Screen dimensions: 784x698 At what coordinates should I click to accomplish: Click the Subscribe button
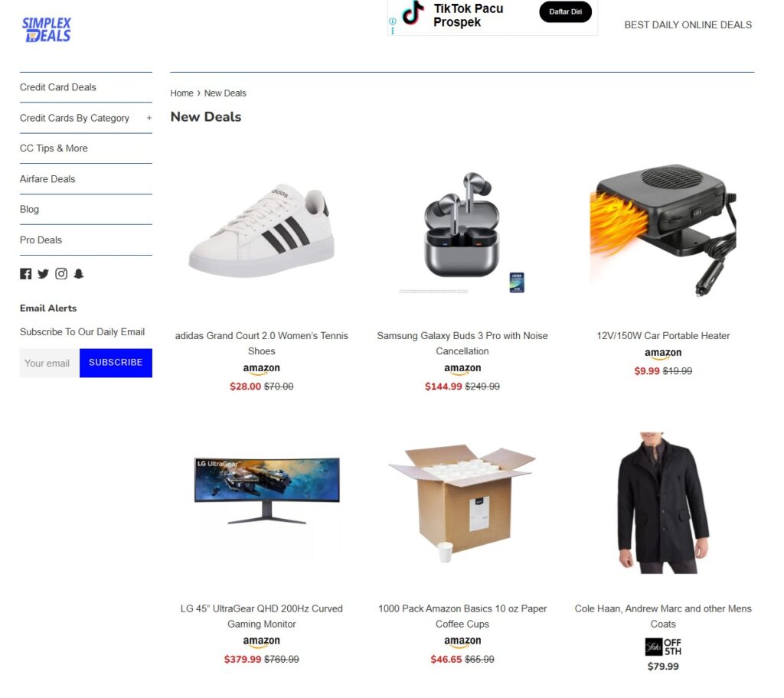tap(116, 363)
